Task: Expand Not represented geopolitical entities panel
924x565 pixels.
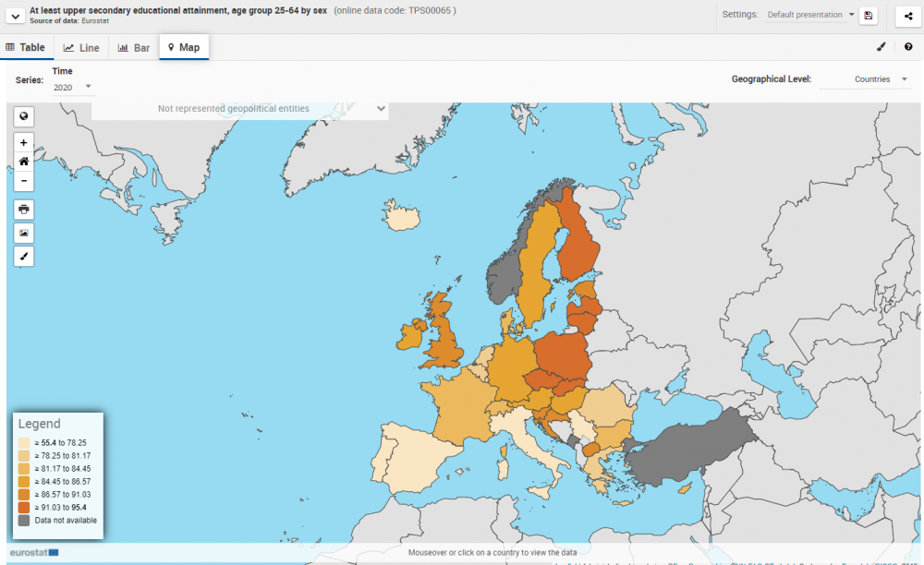Action: 240,109
